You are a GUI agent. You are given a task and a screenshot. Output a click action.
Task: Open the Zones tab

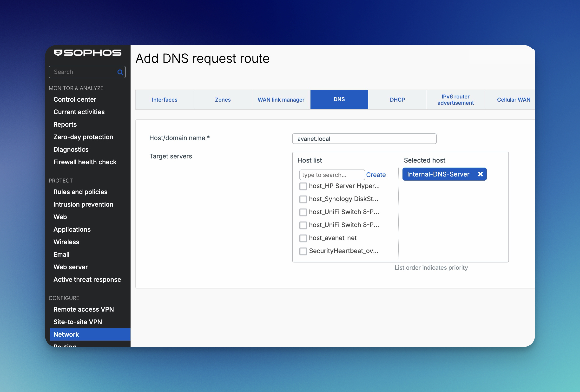[x=223, y=99]
